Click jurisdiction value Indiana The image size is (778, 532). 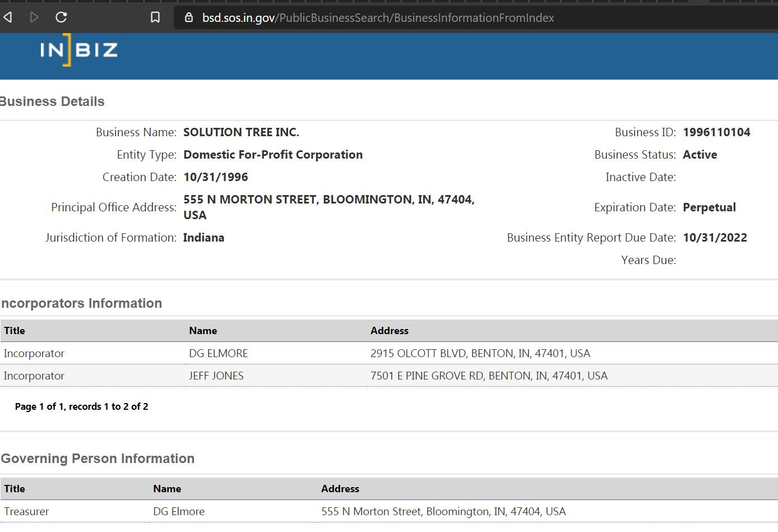pyautogui.click(x=203, y=238)
